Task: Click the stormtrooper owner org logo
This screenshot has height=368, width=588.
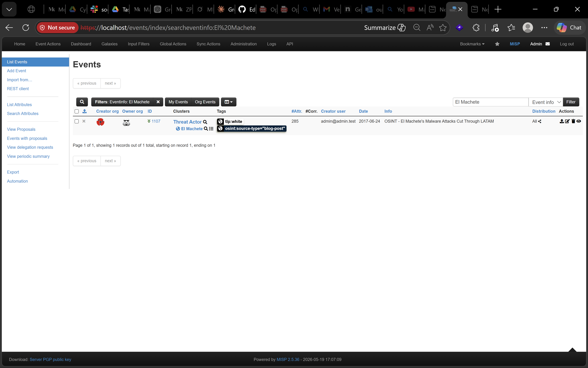Action: (x=126, y=122)
